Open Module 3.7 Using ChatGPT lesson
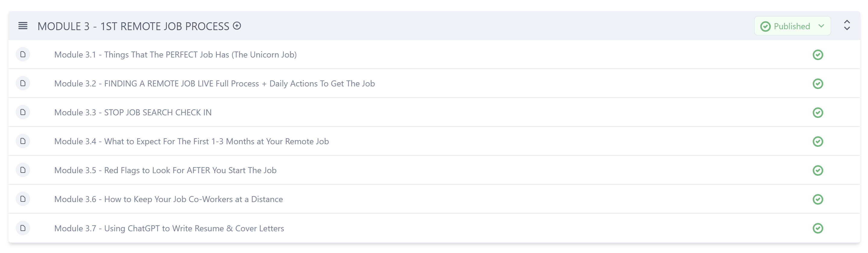868x253 pixels. point(169,228)
